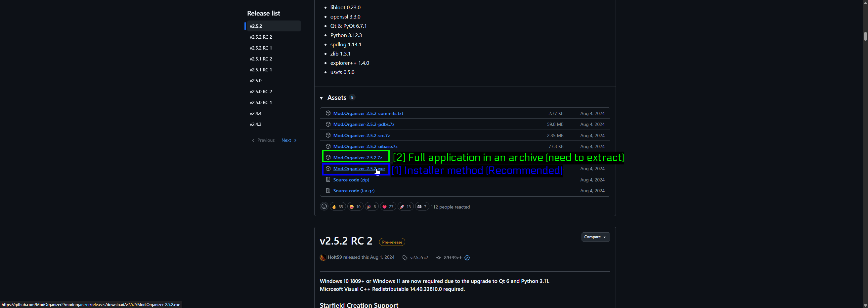Click package icon beside src.7z asset
Image resolution: width=868 pixels, height=308 pixels.
tap(328, 135)
